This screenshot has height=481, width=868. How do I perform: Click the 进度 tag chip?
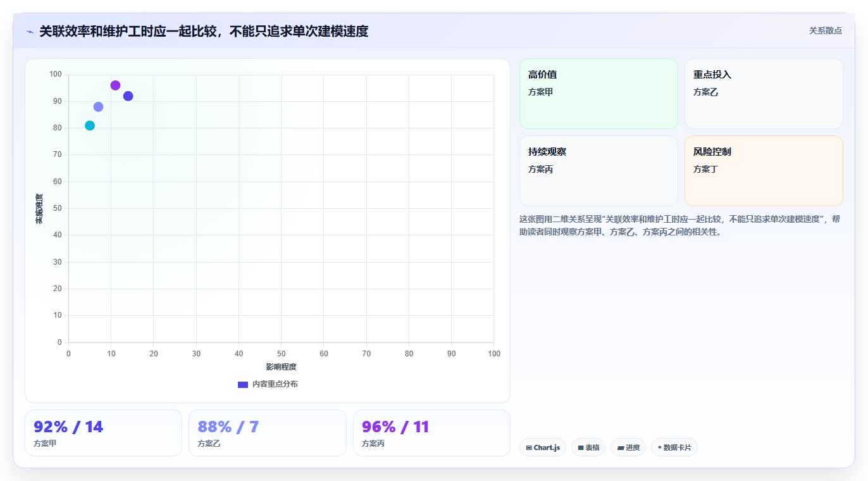tap(628, 447)
